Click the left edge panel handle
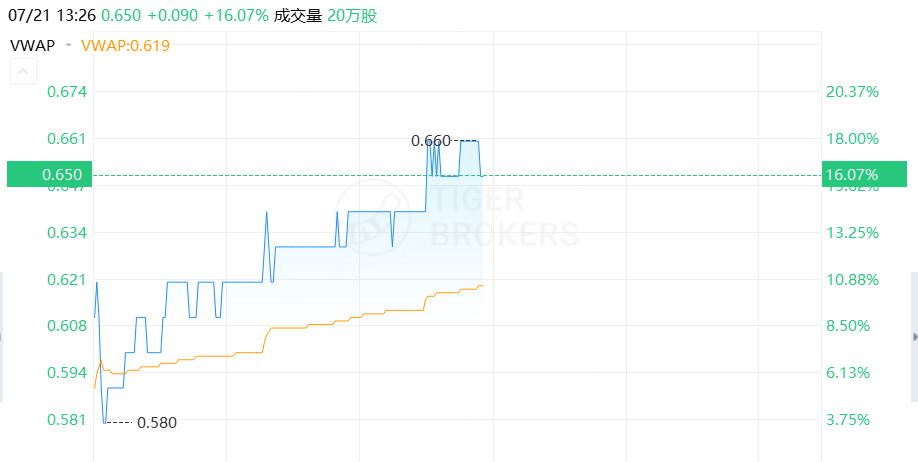The width and height of the screenshot is (918, 462). [x=2, y=337]
